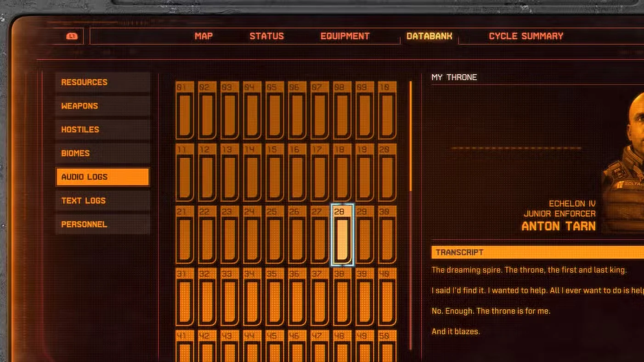
Task: Select audio log slot 11
Action: click(x=184, y=173)
